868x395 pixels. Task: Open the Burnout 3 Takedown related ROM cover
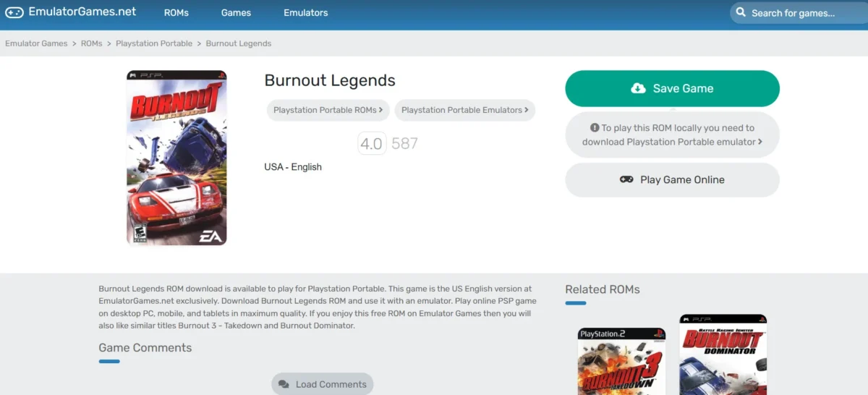[x=622, y=361]
